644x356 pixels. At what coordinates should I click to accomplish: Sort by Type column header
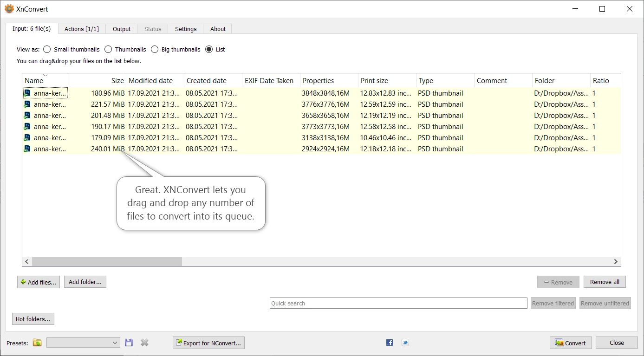445,80
